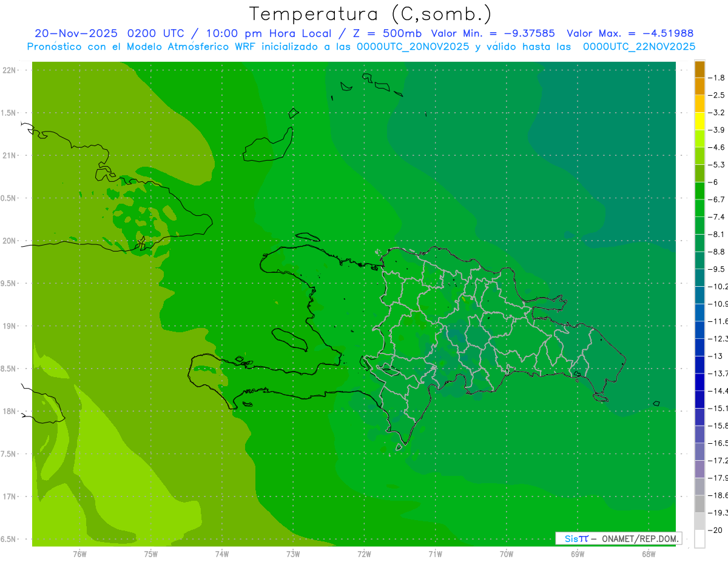Screen dimensions: 728x562
Task: Click the '72W' longitude axis label
Action: 364,554
